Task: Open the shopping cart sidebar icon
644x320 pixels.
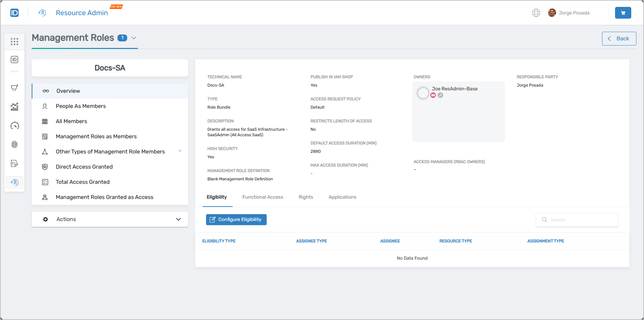Action: [14, 88]
